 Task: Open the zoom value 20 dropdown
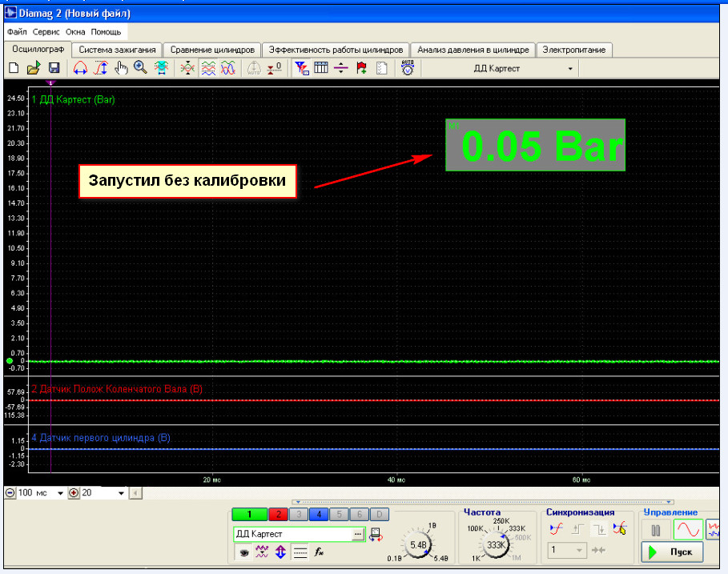(121, 493)
